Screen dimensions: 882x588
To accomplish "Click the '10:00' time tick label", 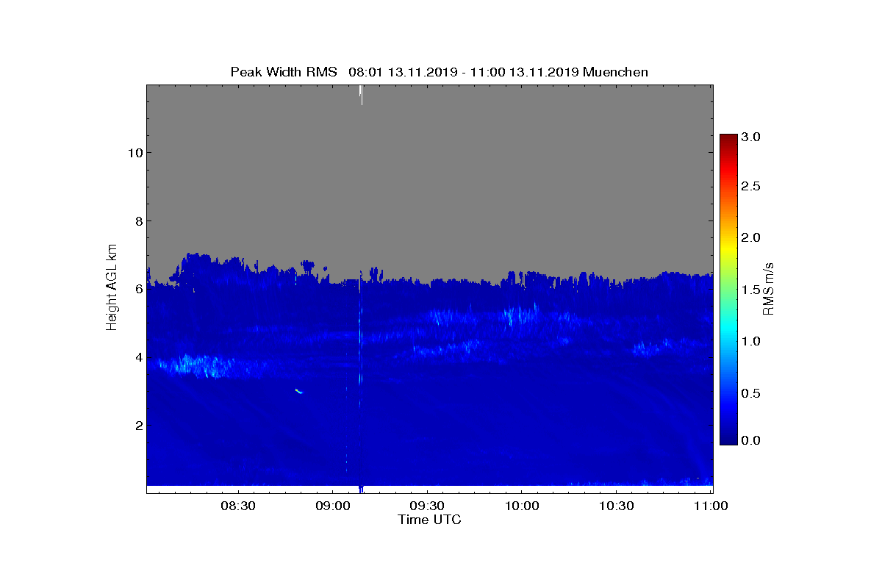I will pos(522,506).
